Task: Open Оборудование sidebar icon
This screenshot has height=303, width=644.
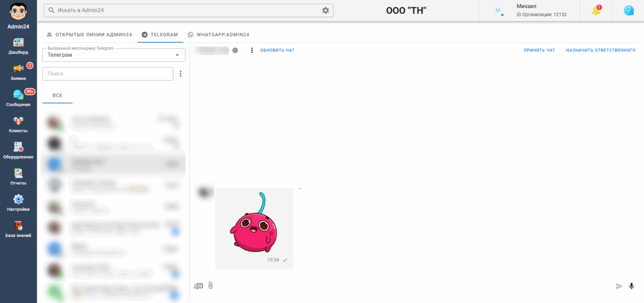Action: [18, 147]
